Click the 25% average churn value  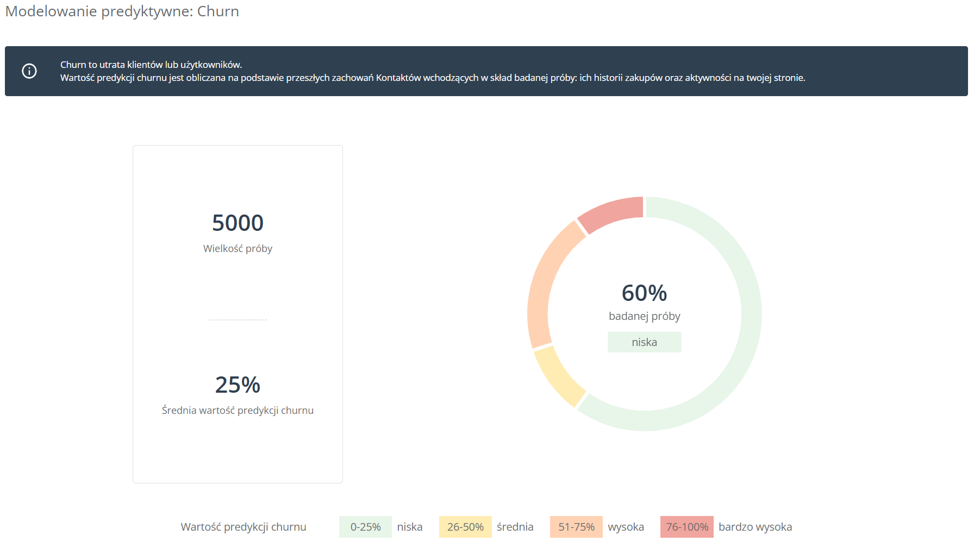tap(238, 385)
